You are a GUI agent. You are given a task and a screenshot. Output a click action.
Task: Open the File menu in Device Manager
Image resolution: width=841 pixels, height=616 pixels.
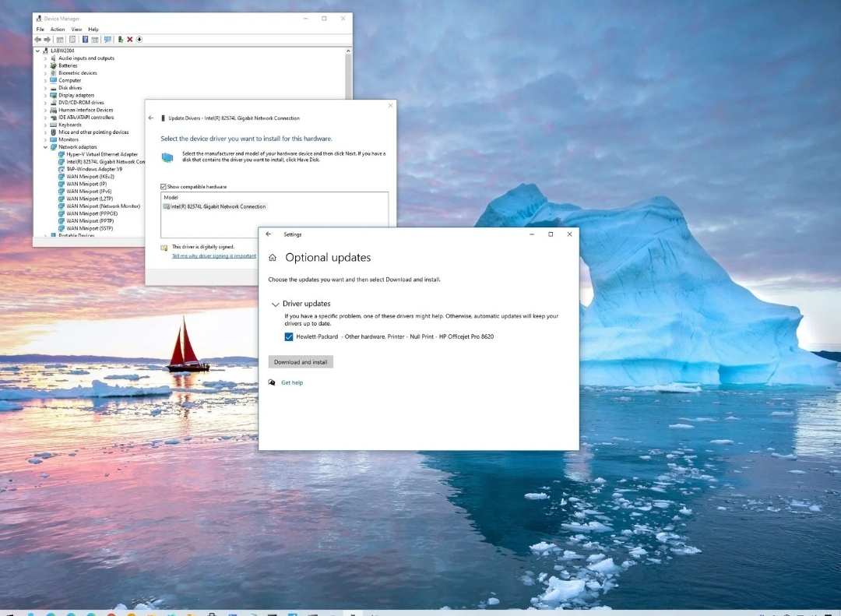(40, 30)
